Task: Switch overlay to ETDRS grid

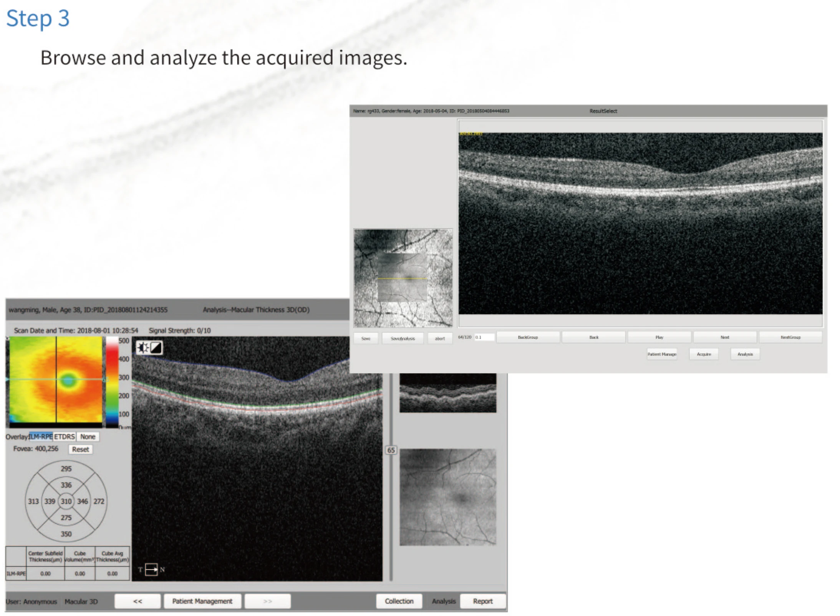Action: (65, 437)
